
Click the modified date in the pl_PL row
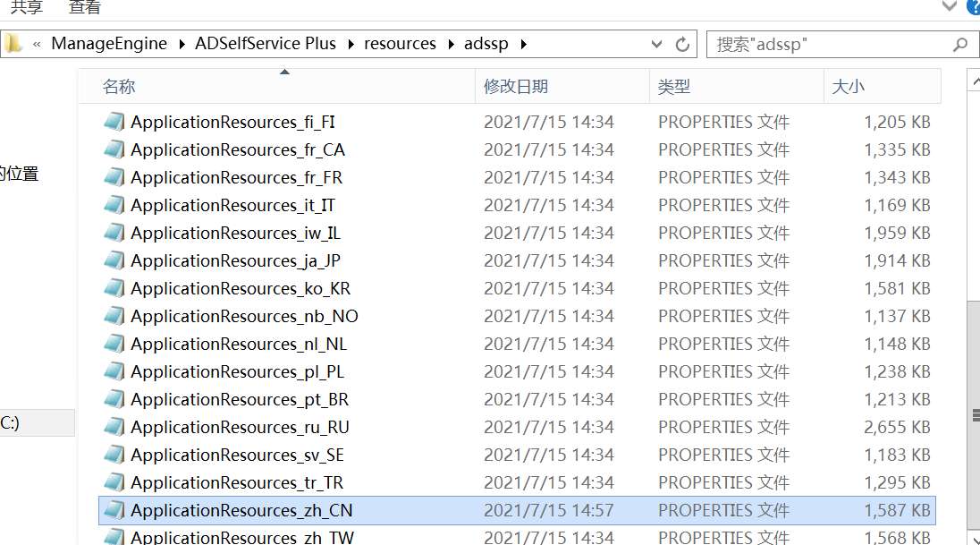pyautogui.click(x=549, y=371)
